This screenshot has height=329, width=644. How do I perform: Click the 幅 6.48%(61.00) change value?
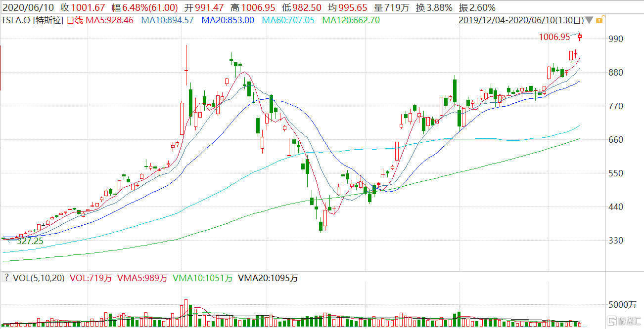point(145,7)
